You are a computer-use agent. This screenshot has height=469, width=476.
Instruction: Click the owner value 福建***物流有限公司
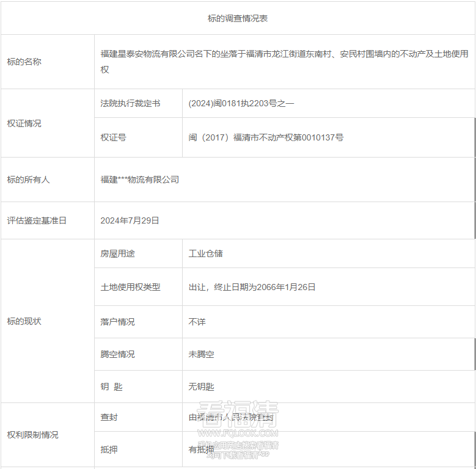click(140, 180)
